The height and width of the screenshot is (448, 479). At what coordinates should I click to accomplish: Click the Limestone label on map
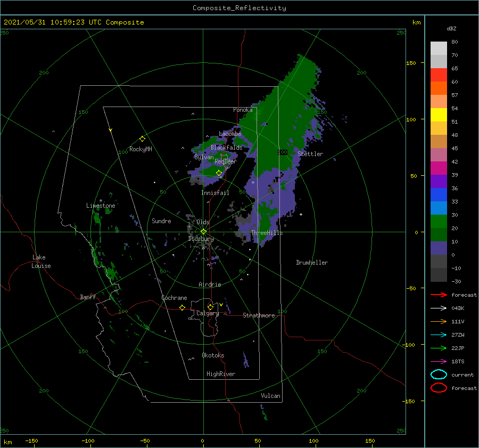point(101,206)
